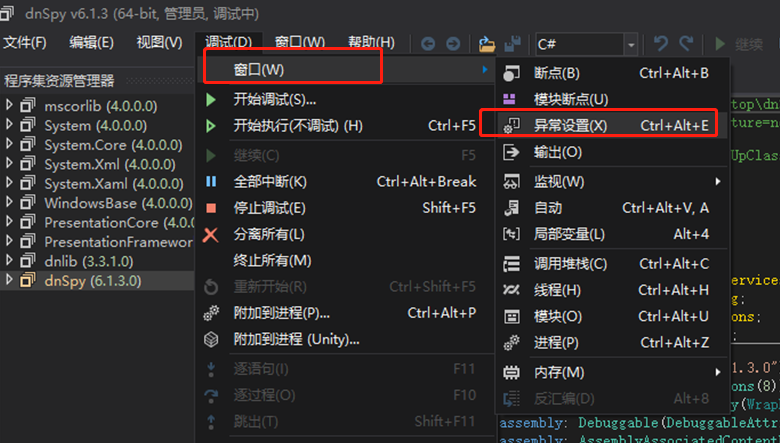Image resolution: width=780 pixels, height=443 pixels.
Task: Select 断点(B) in the submenu
Action: click(612, 74)
